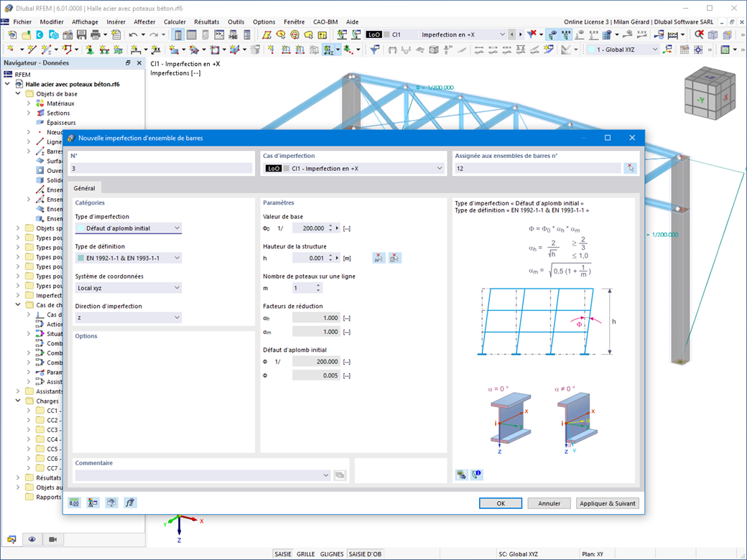Toggle table panel display button in toolbar
This screenshot has width=747, height=560.
pos(192,34)
